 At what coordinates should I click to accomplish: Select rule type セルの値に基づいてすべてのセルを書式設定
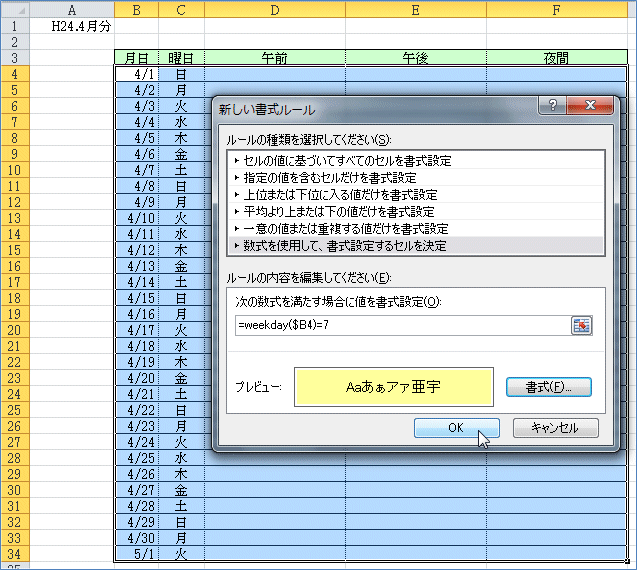click(x=416, y=161)
